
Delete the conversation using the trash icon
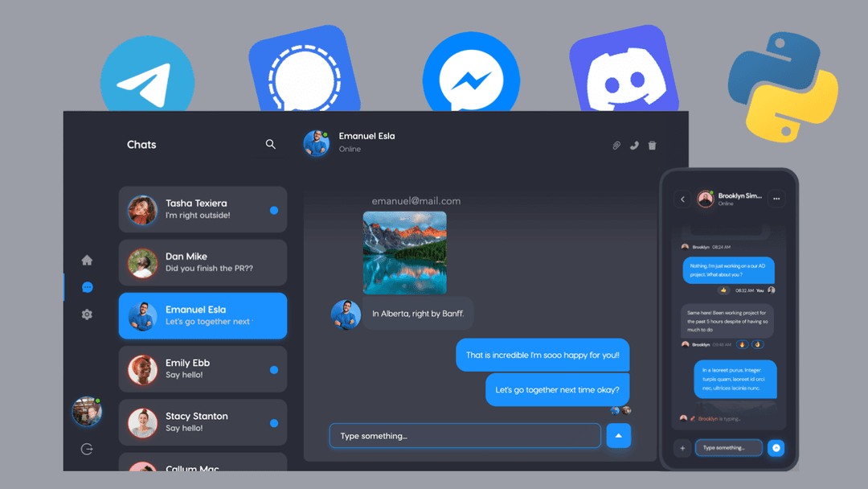[652, 145]
